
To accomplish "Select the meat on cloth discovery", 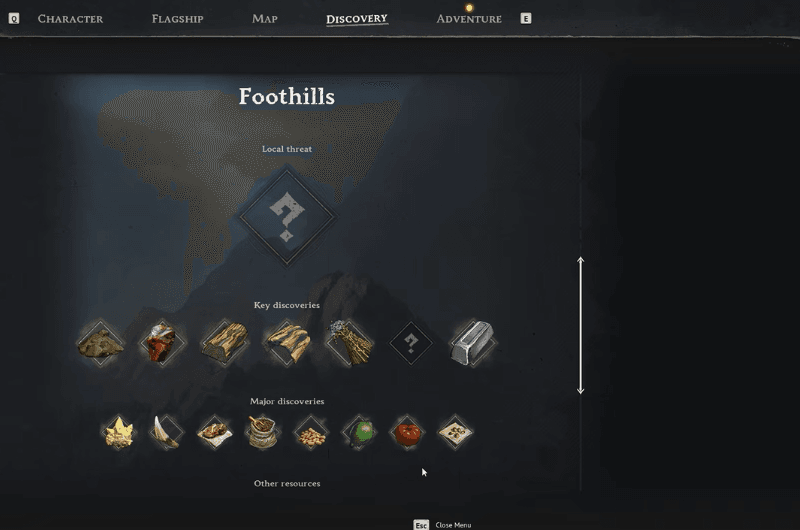I will (x=215, y=432).
